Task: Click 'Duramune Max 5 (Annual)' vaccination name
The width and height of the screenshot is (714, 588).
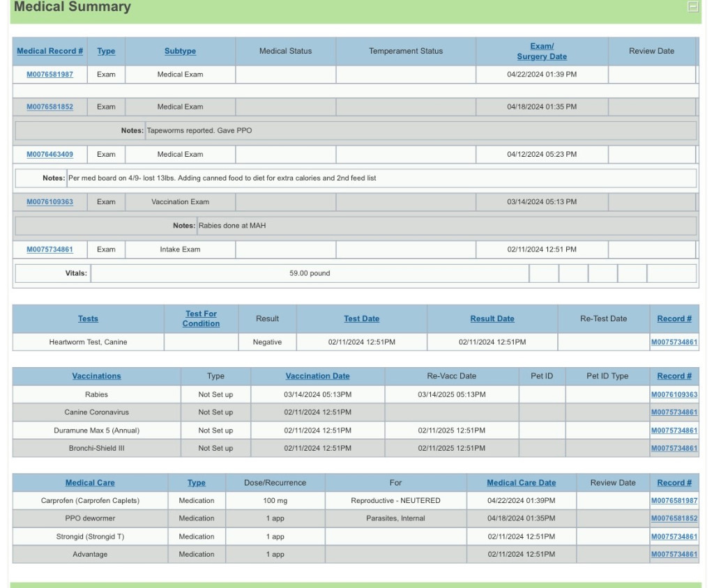Action: (x=96, y=431)
